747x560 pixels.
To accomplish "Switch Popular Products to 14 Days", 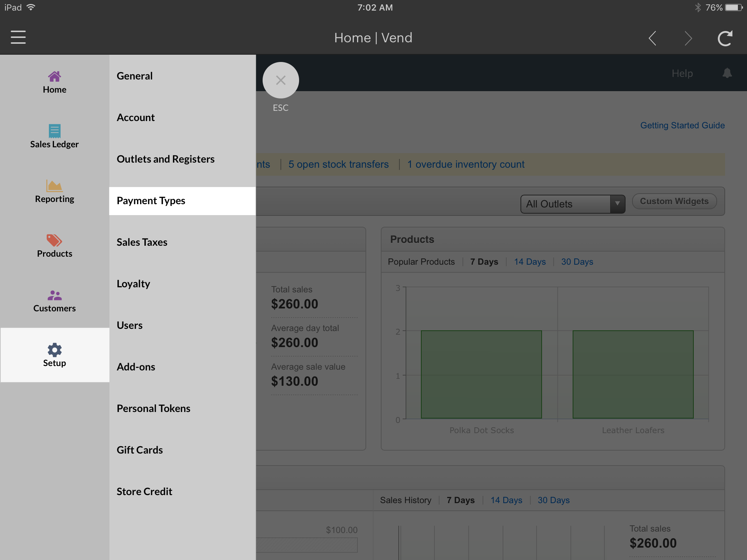I will [530, 262].
